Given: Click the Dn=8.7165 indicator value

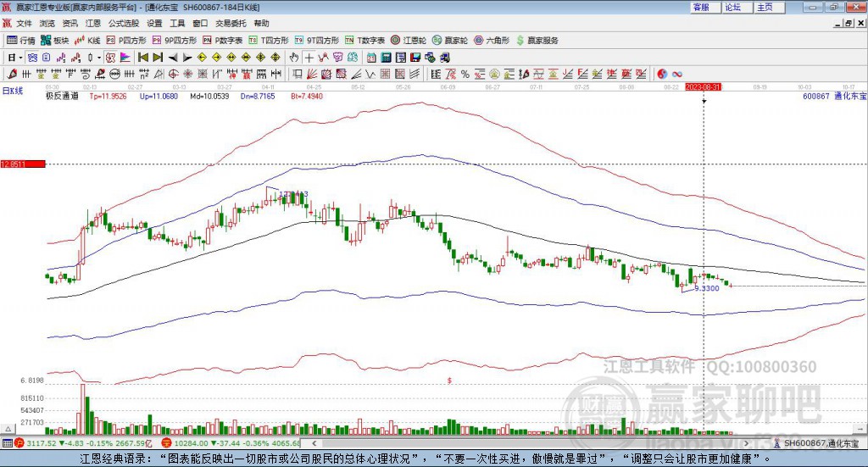Looking at the screenshot, I should [258, 97].
